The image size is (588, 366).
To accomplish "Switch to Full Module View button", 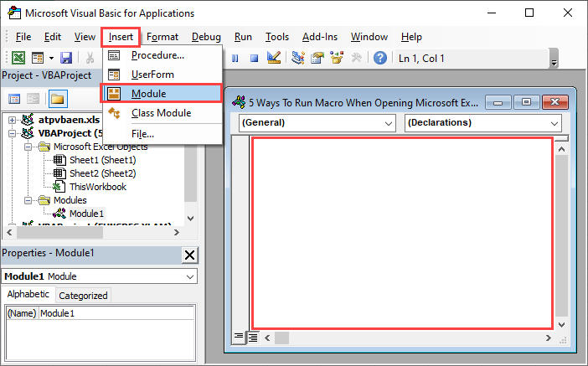I will click(253, 338).
